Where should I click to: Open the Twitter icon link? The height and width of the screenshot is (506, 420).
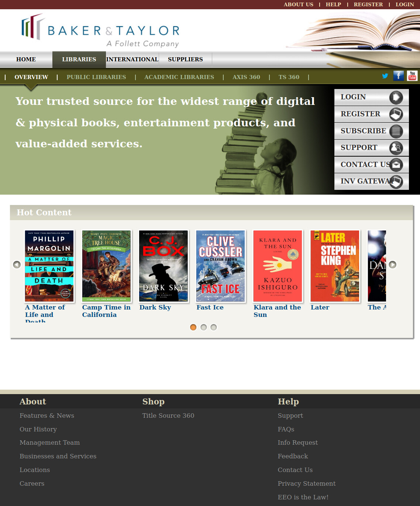385,76
